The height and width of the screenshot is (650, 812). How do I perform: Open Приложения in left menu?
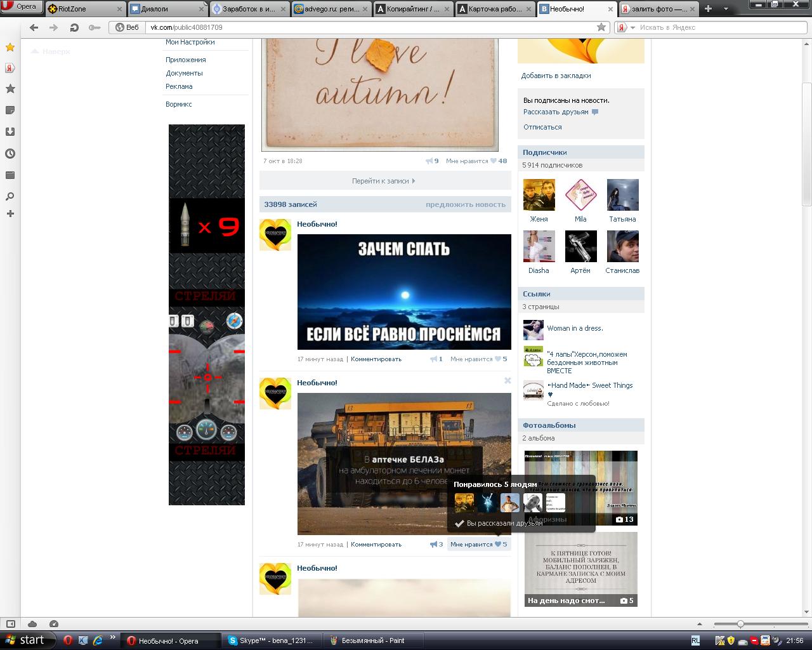click(186, 60)
